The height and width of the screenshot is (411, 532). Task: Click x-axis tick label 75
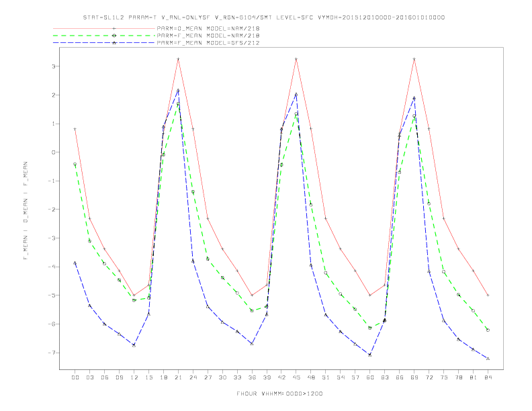(444, 377)
